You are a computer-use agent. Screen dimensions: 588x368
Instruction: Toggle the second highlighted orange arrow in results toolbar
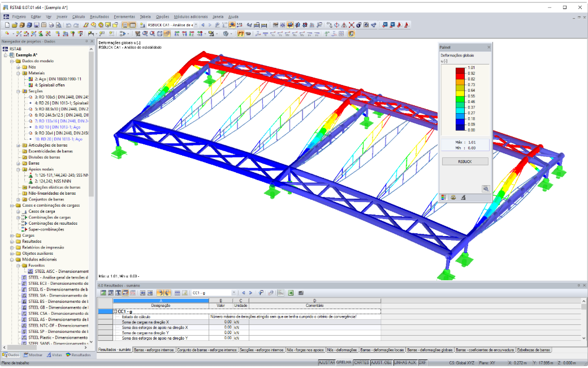click(x=167, y=293)
